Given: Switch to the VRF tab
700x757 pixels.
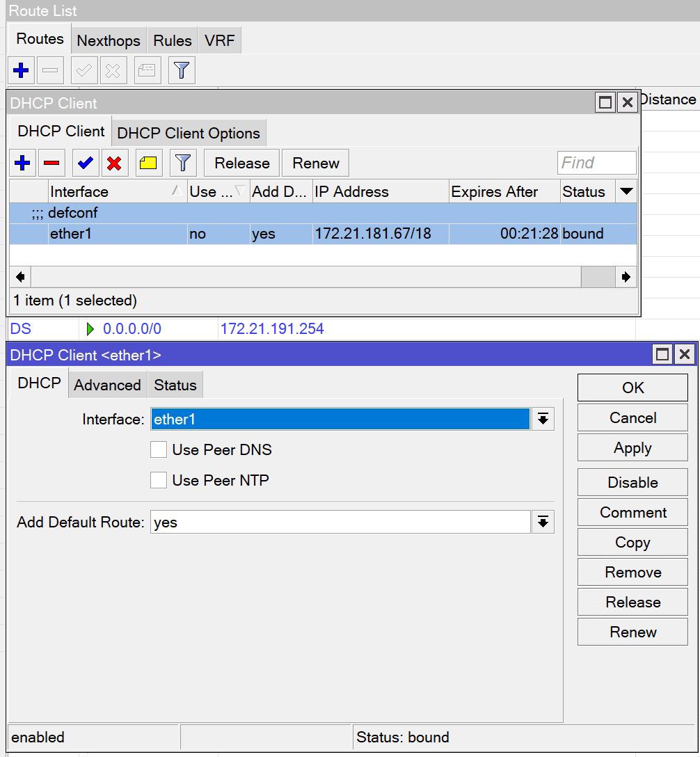Looking at the screenshot, I should coord(220,40).
